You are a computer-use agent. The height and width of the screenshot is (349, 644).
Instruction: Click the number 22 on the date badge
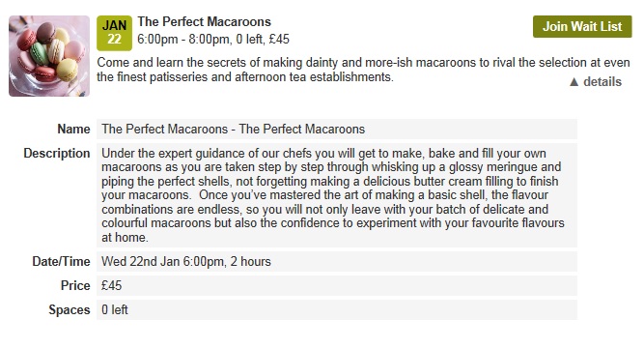click(114, 40)
